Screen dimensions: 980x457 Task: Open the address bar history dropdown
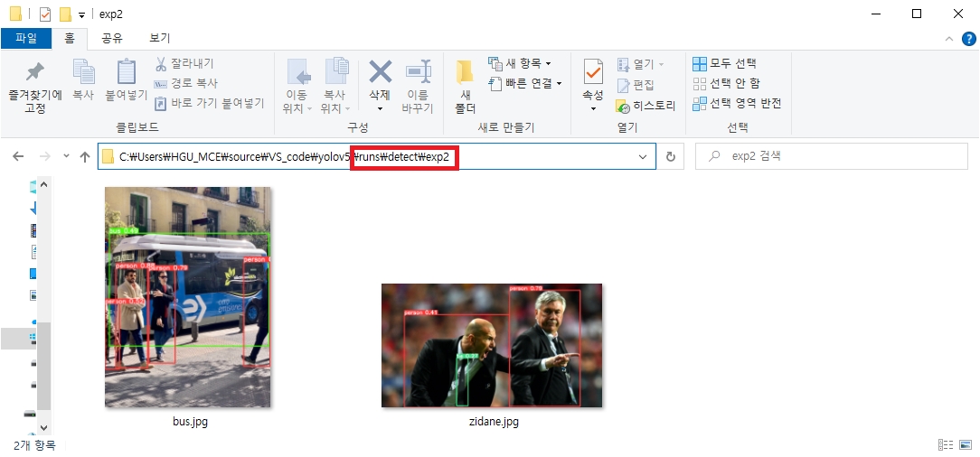643,156
